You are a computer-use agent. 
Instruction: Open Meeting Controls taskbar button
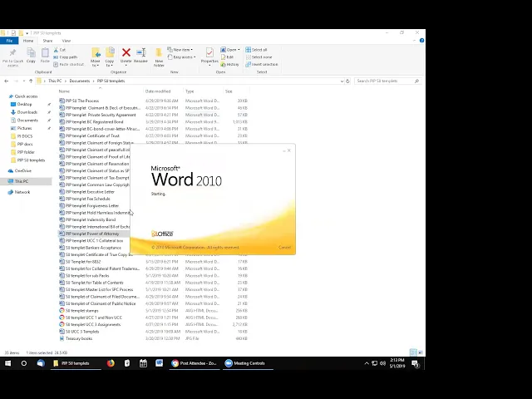pyautogui.click(x=248, y=363)
